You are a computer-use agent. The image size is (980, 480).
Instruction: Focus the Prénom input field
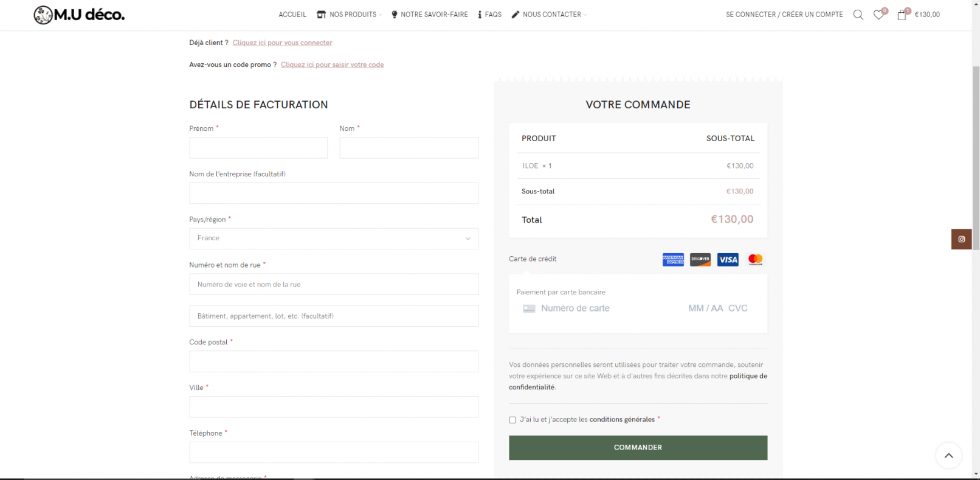click(258, 148)
